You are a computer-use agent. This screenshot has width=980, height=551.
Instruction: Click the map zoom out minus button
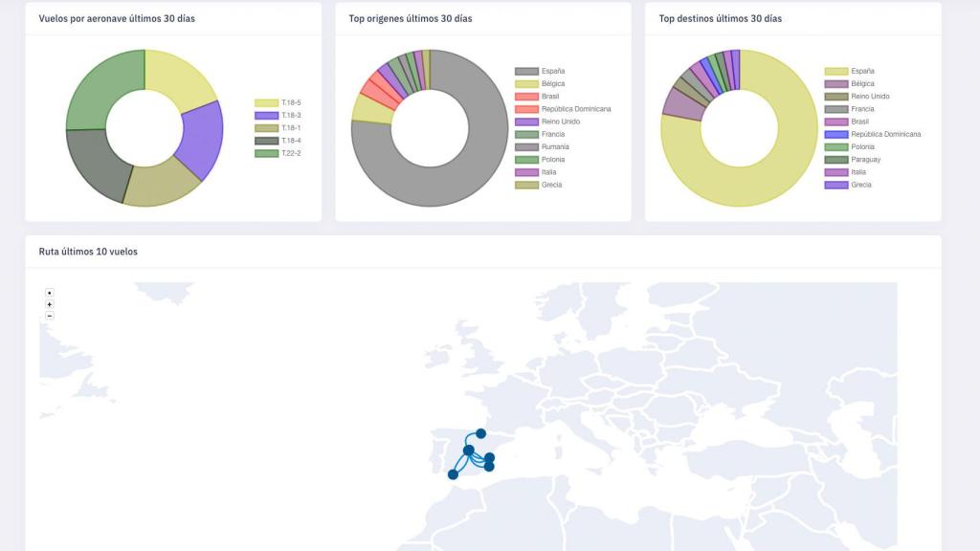pos(50,316)
